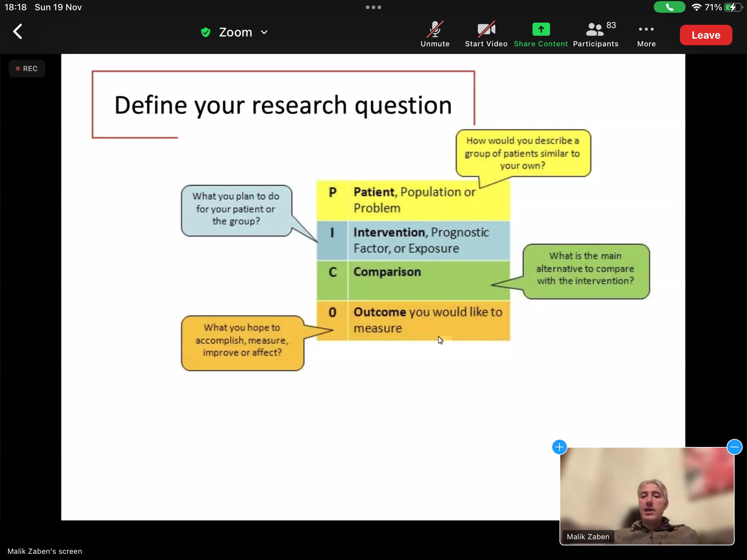The width and height of the screenshot is (747, 560).
Task: Tap the yellow Patient, Population row
Action: [x=413, y=200]
